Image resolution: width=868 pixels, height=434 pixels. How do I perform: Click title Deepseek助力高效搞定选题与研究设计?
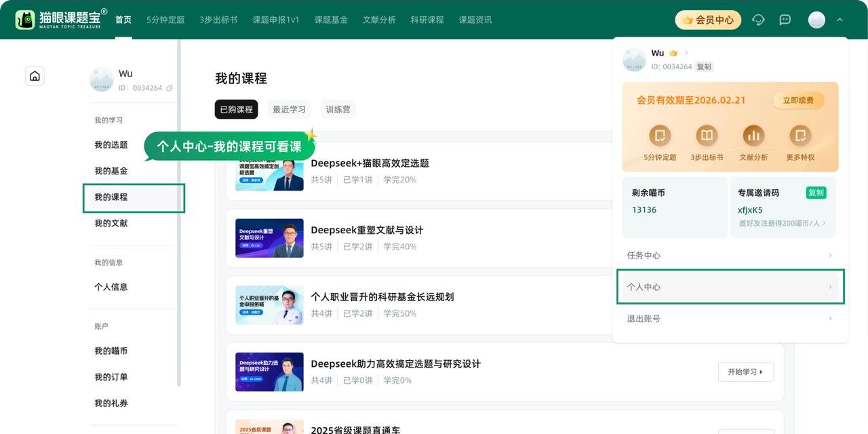pyautogui.click(x=395, y=363)
